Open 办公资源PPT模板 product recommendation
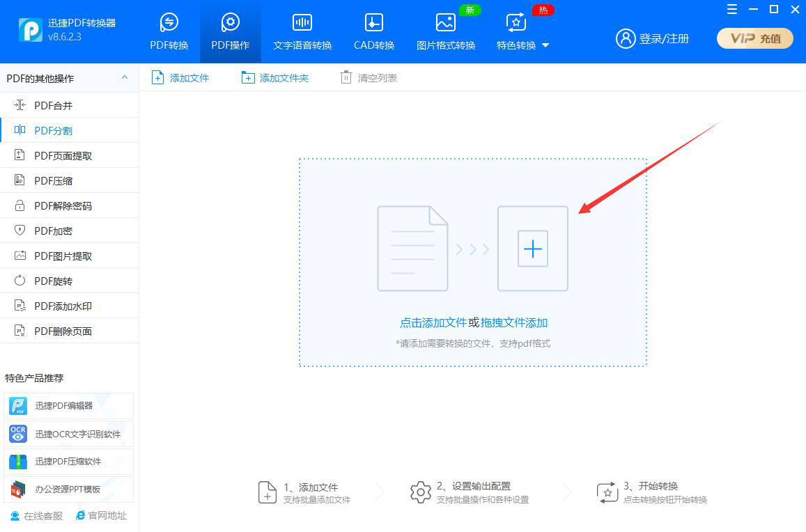Screen dimensions: 806x532 click(68, 490)
